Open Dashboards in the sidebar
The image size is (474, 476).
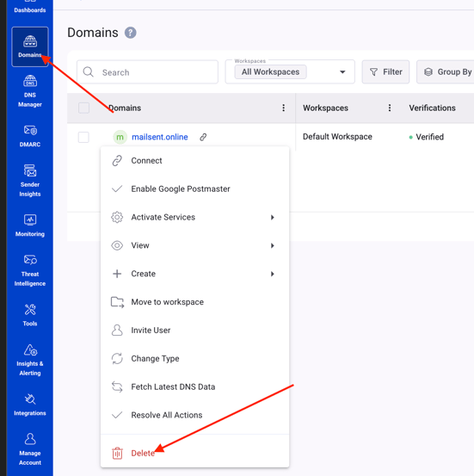coord(30,7)
